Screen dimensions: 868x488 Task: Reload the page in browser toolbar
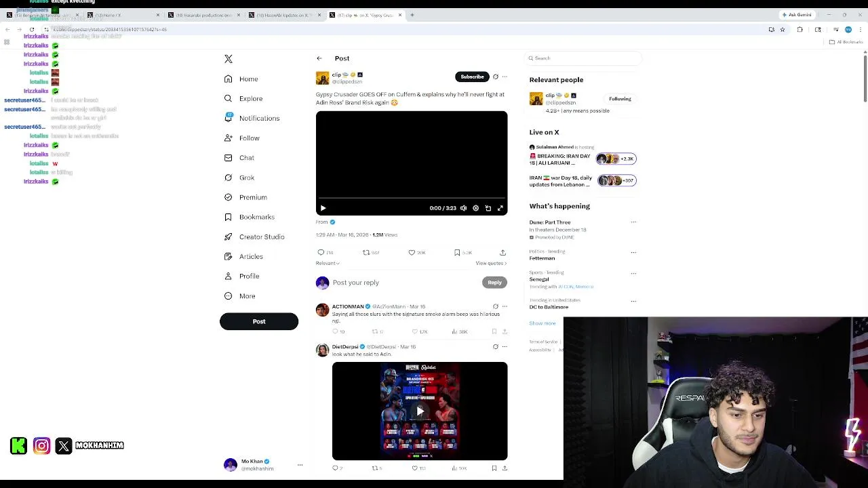click(31, 30)
